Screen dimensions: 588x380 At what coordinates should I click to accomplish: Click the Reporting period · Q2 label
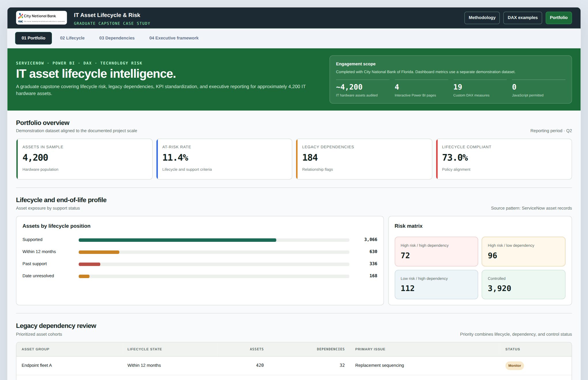click(551, 131)
